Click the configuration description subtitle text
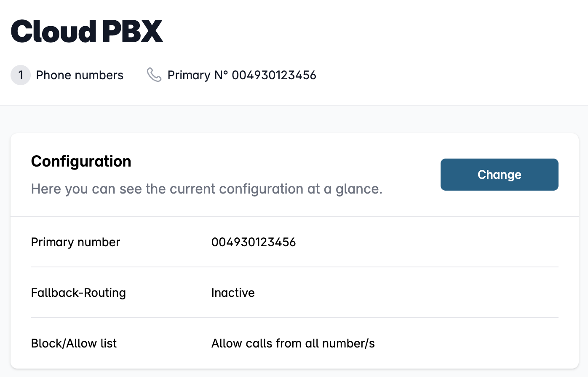 click(x=207, y=189)
